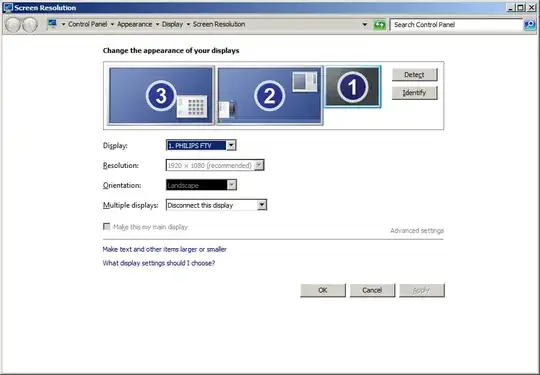Select monitor 2 thumbnail

pyautogui.click(x=270, y=95)
